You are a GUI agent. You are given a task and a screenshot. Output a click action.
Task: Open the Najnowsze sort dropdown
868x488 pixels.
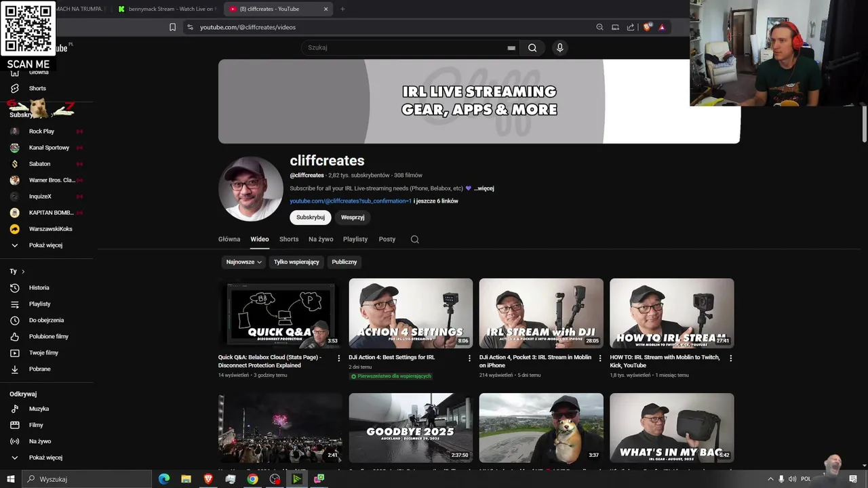(x=244, y=262)
